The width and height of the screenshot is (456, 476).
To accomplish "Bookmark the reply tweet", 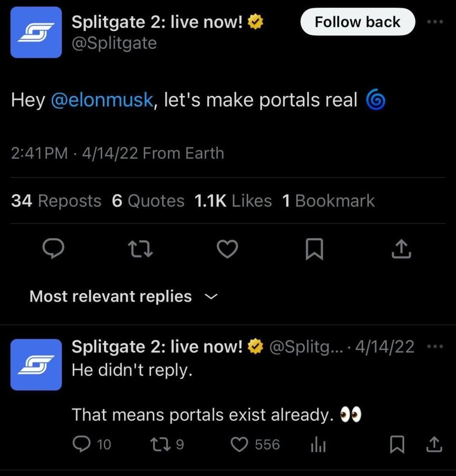I will click(396, 445).
